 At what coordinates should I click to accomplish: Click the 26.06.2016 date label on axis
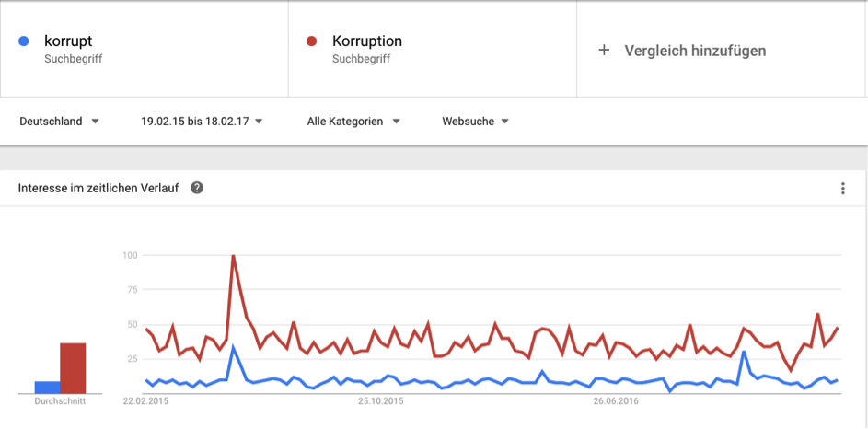(616, 401)
